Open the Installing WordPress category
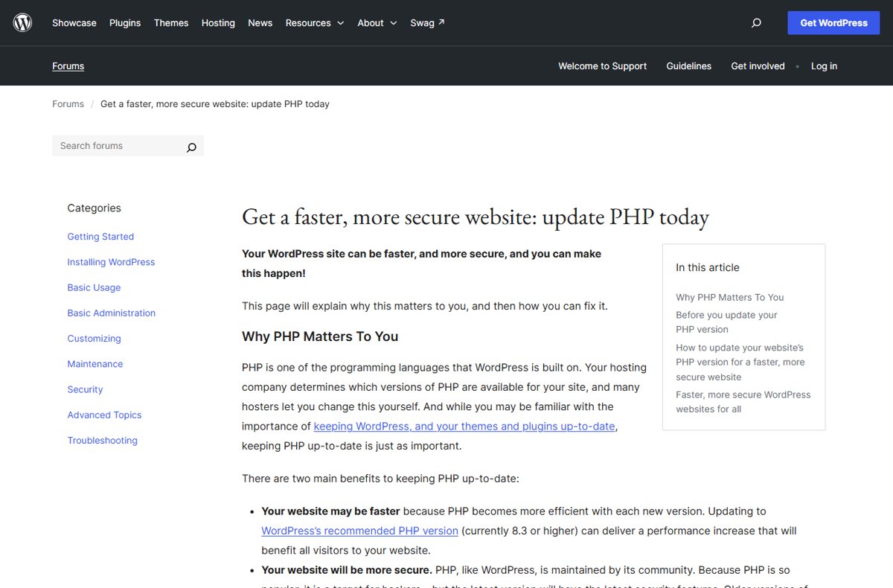Image resolution: width=893 pixels, height=588 pixels. (x=111, y=262)
